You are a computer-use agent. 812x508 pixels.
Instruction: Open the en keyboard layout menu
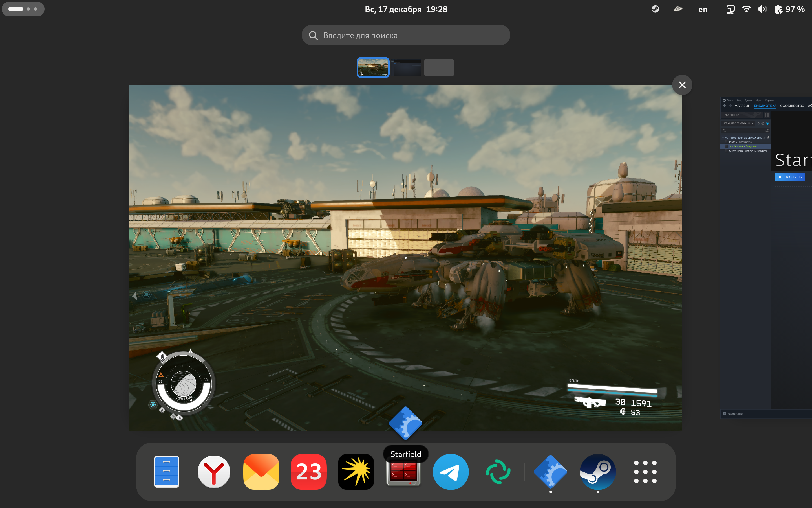703,9
